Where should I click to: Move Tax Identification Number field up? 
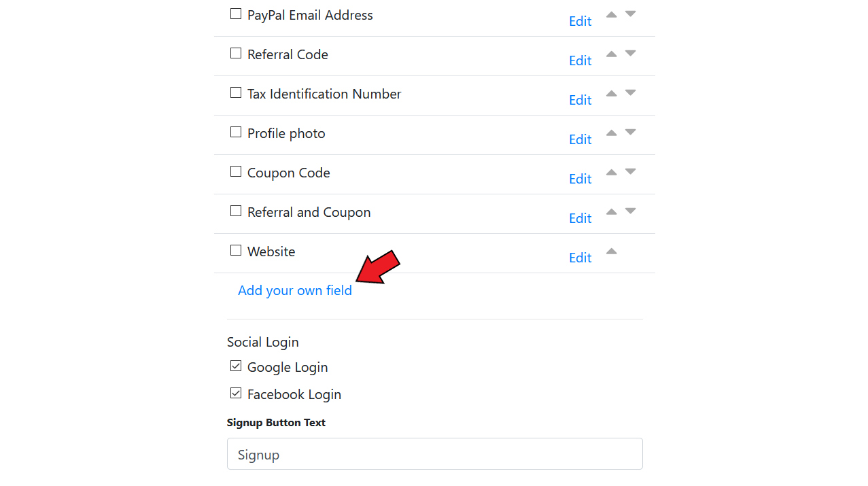tap(611, 93)
